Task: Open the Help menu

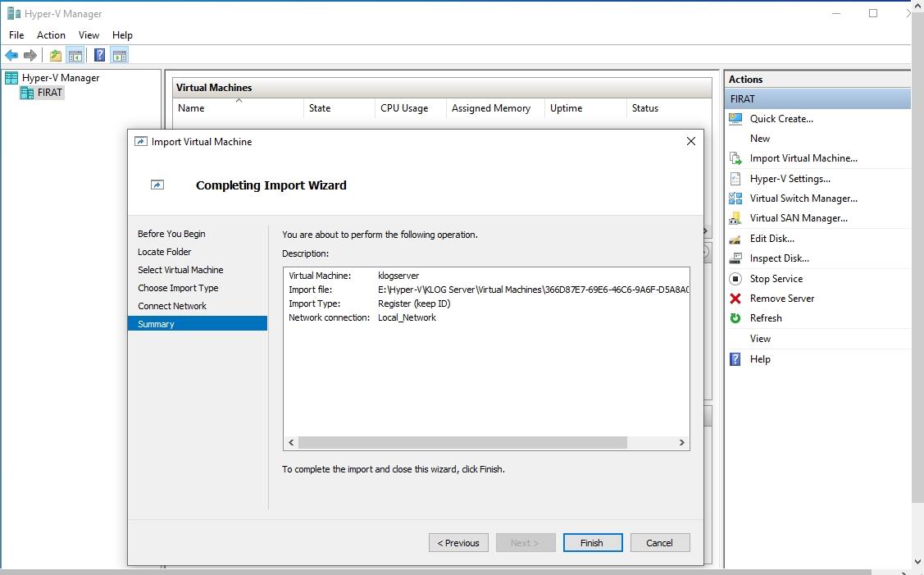Action: point(122,34)
